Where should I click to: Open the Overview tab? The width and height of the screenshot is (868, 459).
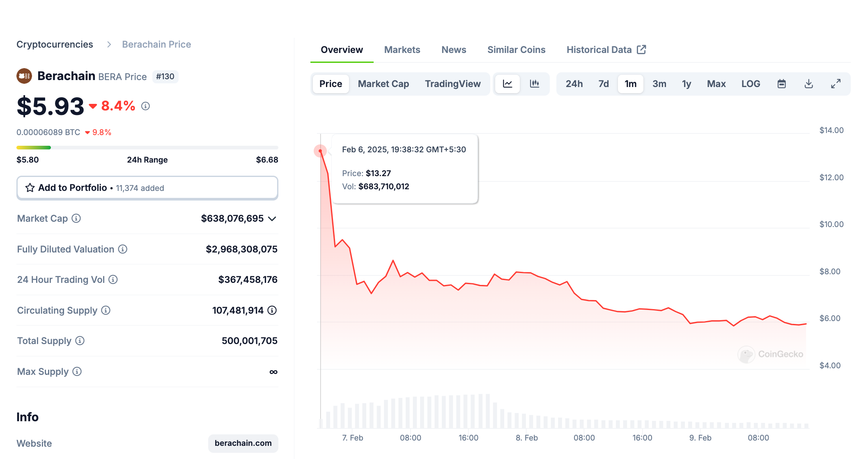[x=342, y=50]
